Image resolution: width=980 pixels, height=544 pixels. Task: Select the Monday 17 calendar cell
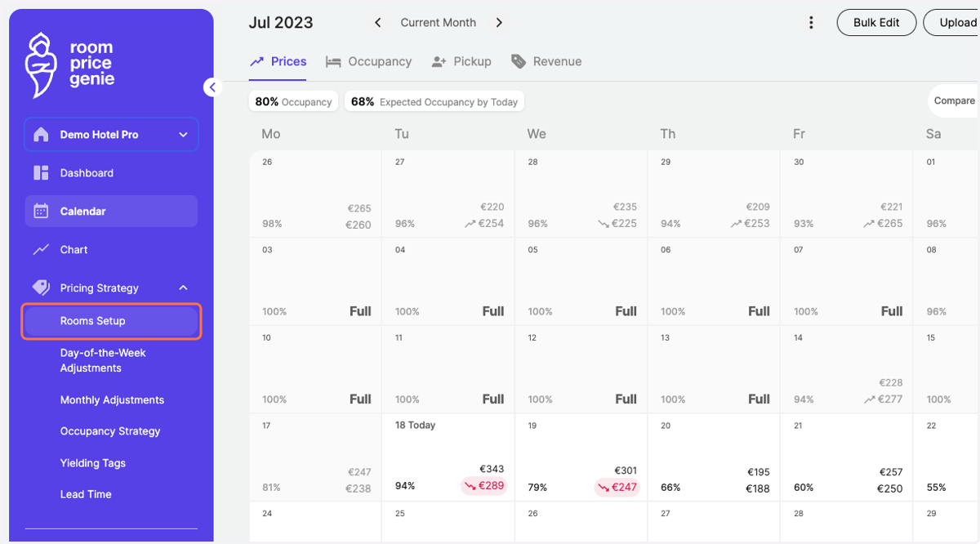(315, 457)
